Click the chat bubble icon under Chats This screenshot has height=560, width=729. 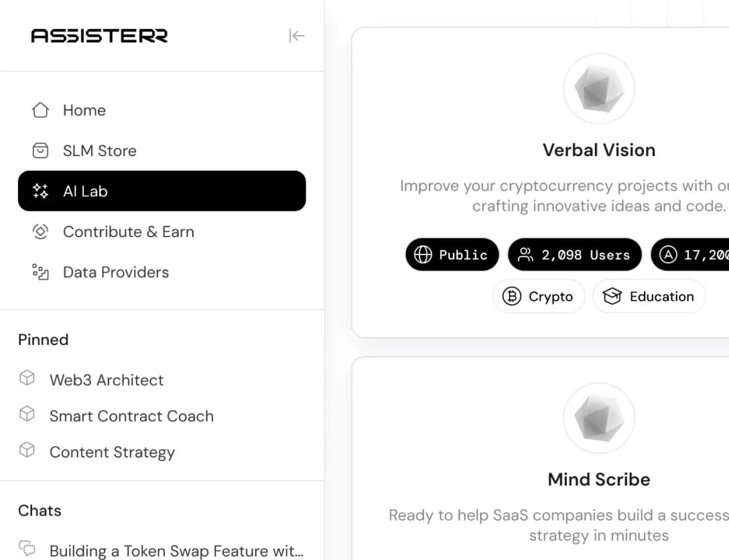[x=27, y=547]
